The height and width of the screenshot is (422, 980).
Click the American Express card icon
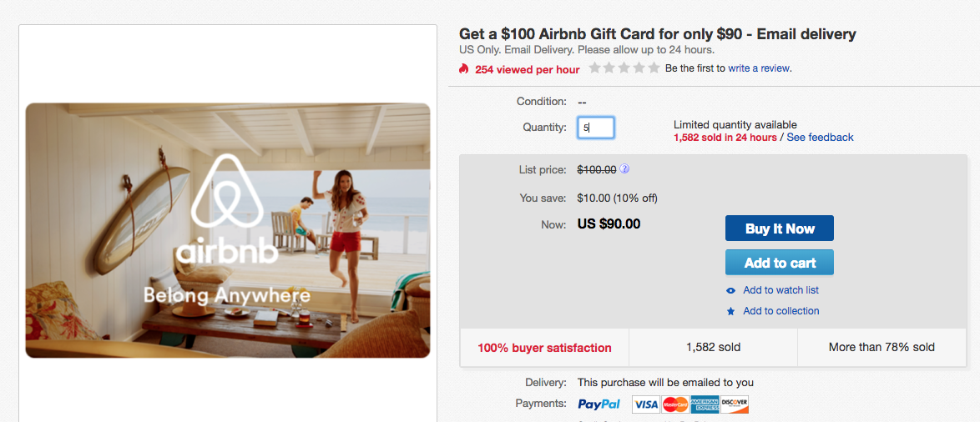705,404
